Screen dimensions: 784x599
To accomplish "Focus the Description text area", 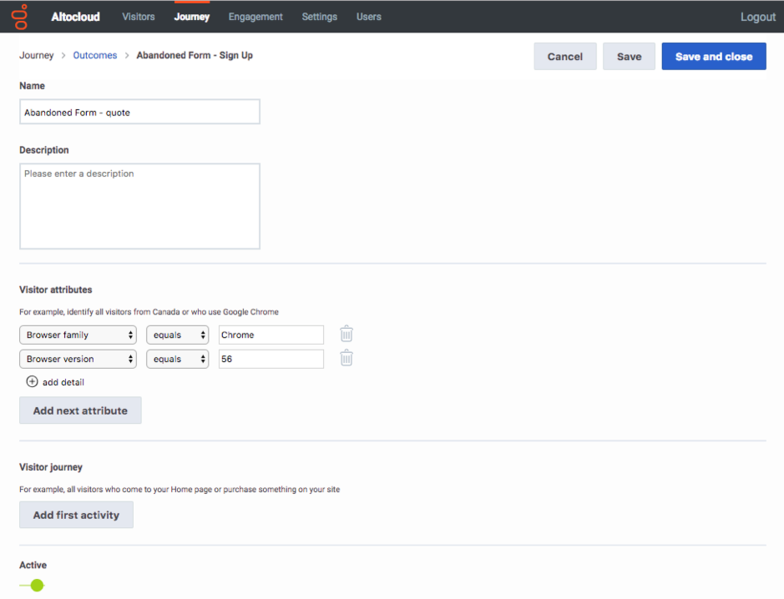I will (x=140, y=206).
